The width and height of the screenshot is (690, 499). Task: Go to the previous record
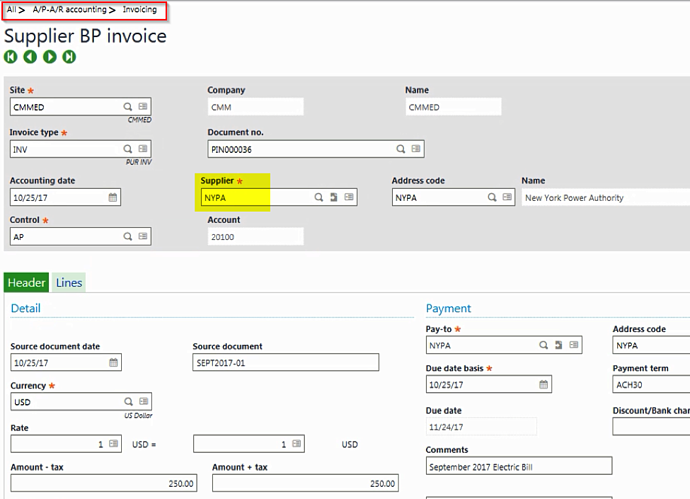30,57
